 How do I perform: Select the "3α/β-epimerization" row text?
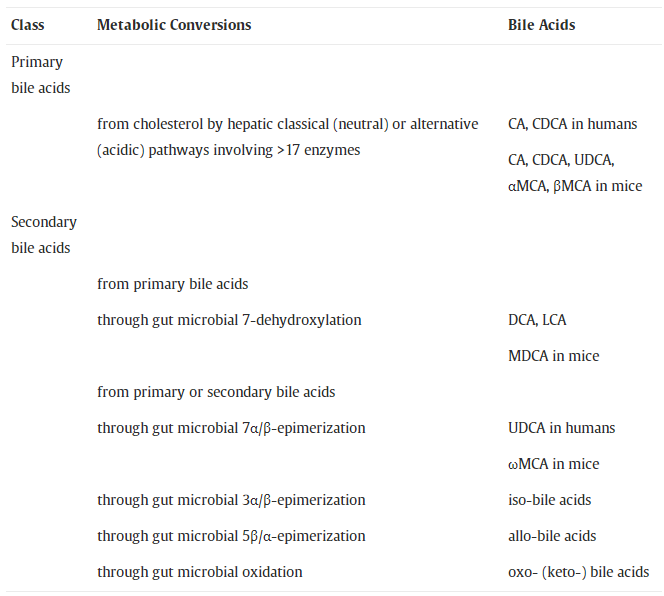[x=231, y=500]
